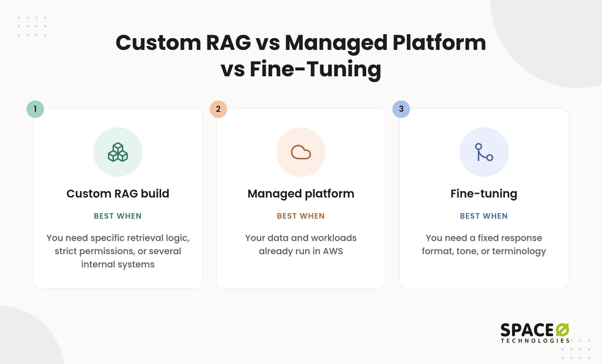Click the Space-O Technologies logo
This screenshot has height=364, width=602.
[535, 333]
